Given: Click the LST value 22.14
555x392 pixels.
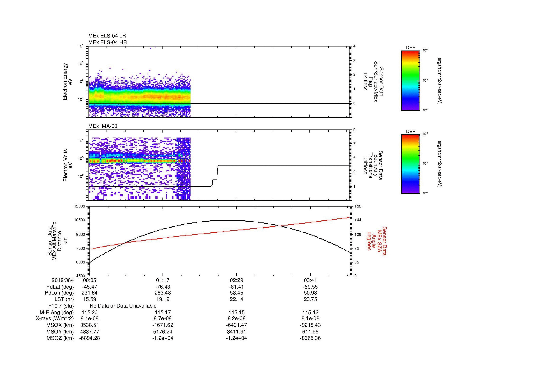Looking at the screenshot, I should coord(236,299).
